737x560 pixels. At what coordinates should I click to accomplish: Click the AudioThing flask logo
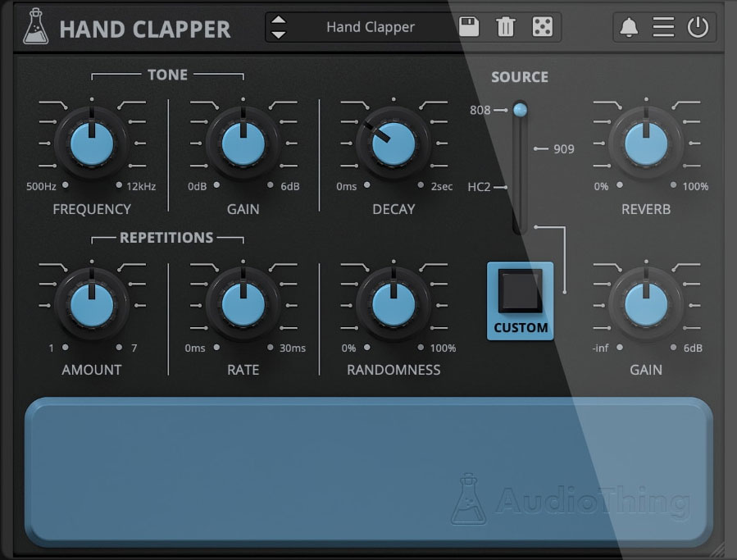(x=470, y=499)
